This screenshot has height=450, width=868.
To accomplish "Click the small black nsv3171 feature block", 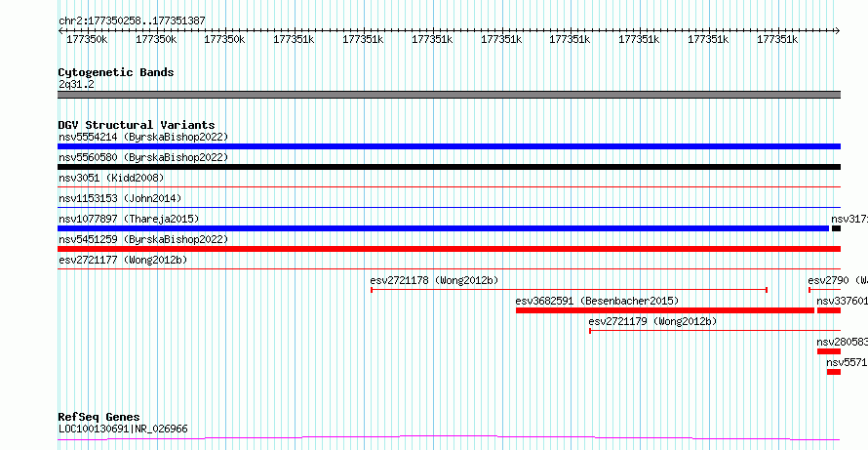I will (x=836, y=228).
